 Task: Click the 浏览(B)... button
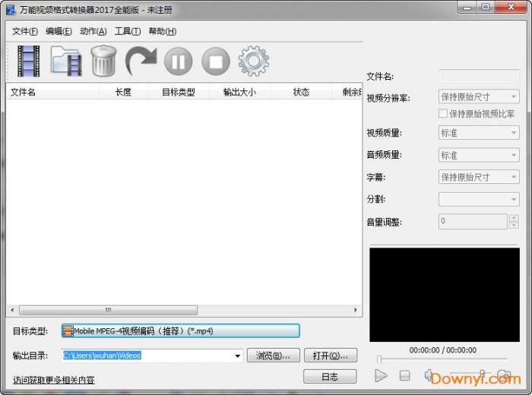(273, 355)
